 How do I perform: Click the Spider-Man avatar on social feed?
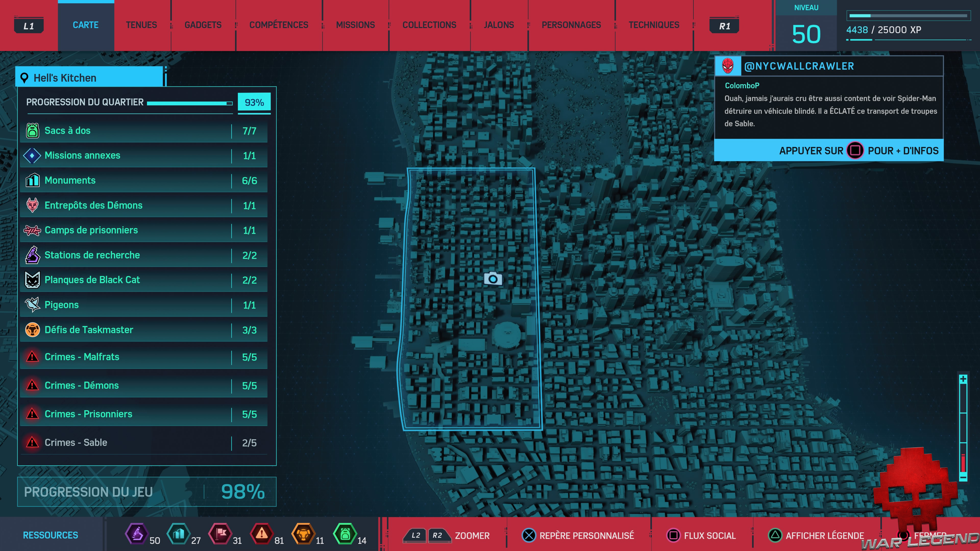[727, 66]
